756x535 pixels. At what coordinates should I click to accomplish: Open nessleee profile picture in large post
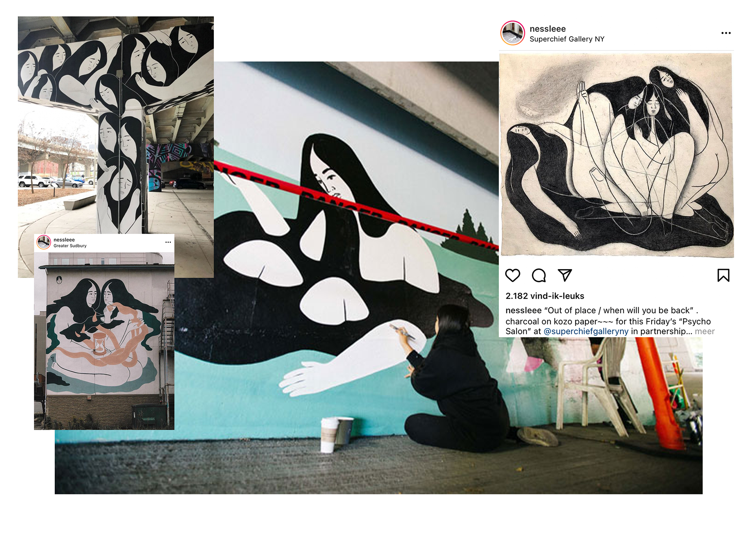(512, 33)
